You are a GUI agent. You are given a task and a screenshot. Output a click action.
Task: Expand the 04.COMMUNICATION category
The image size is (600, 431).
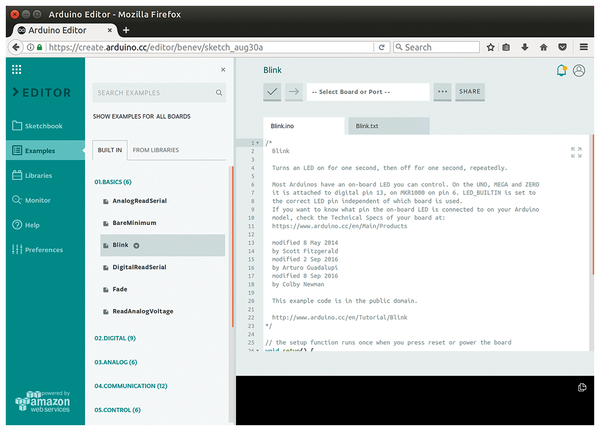coord(131,386)
